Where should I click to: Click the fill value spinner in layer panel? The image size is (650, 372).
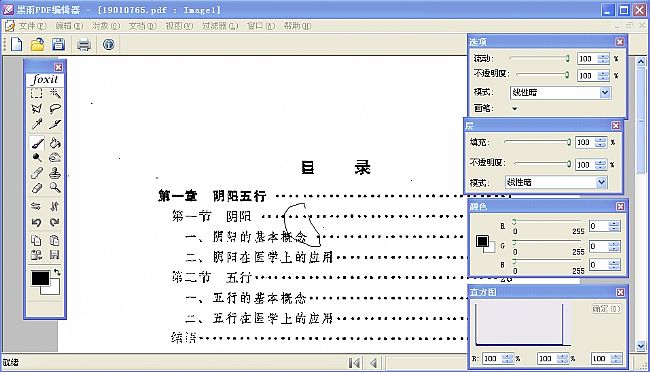(x=601, y=142)
